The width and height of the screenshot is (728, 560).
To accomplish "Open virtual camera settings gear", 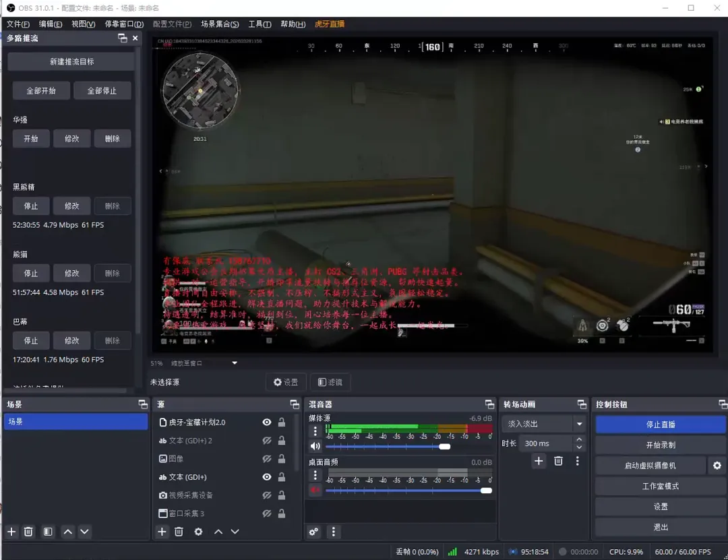I will tap(717, 465).
